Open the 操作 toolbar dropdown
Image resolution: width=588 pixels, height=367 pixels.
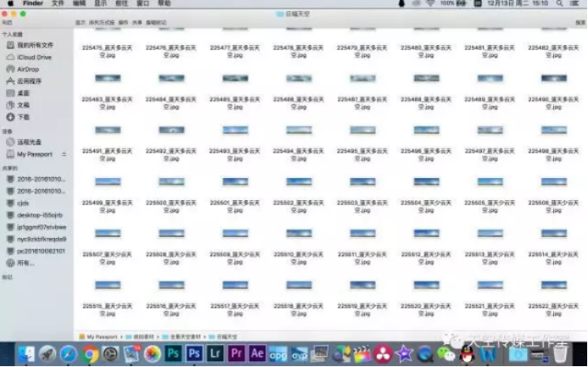[x=124, y=23]
